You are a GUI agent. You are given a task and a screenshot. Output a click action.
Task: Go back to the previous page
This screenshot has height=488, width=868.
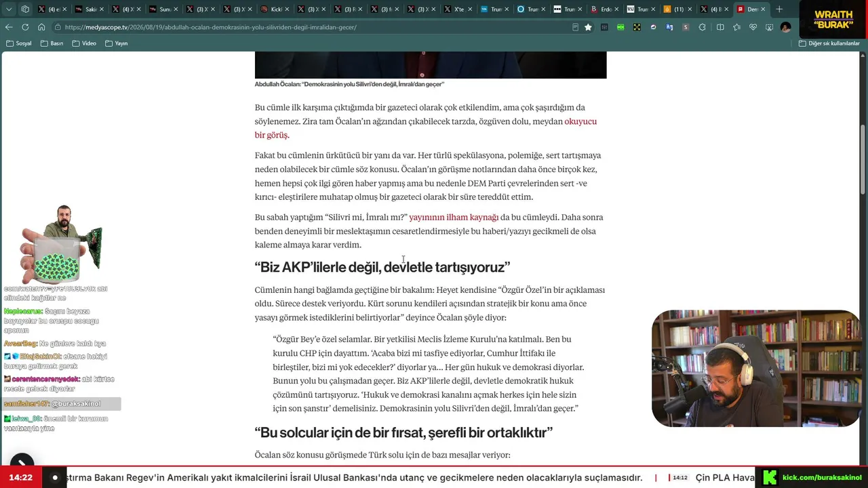[x=9, y=27]
